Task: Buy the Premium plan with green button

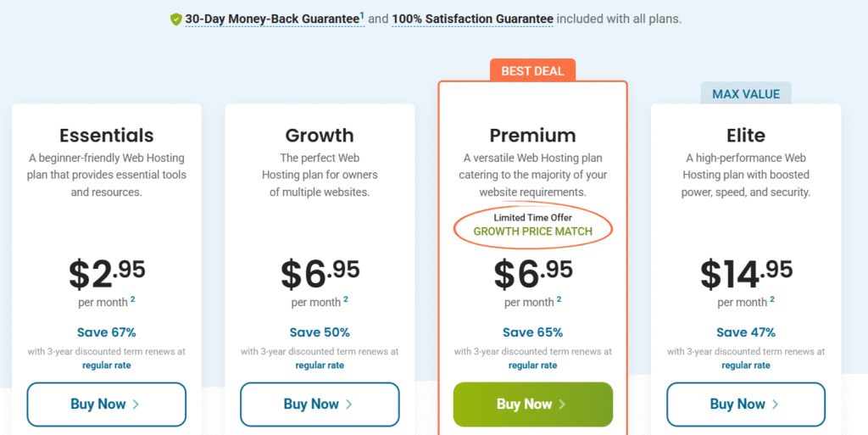Action: (532, 404)
